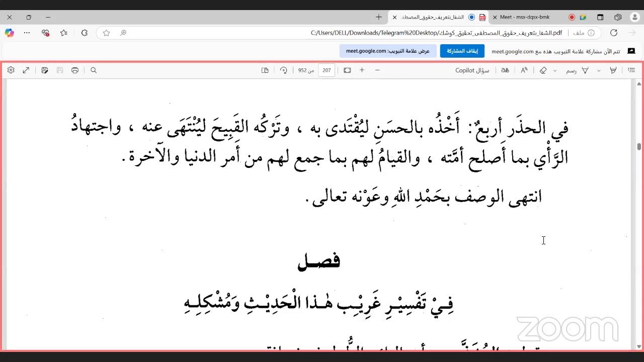This screenshot has height=362, width=644.
Task: Click إيقاف المشاركة to stop sharing
Action: coord(462,51)
